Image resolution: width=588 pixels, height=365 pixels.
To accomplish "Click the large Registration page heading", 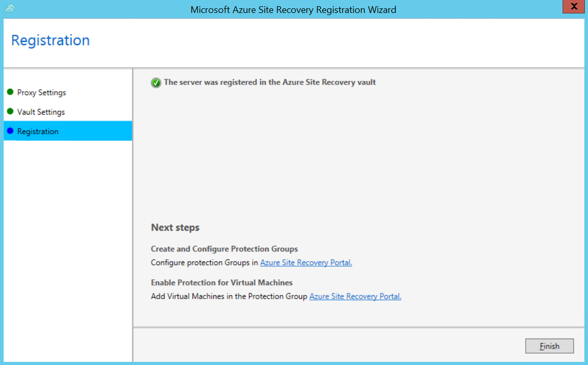I will pyautogui.click(x=50, y=40).
